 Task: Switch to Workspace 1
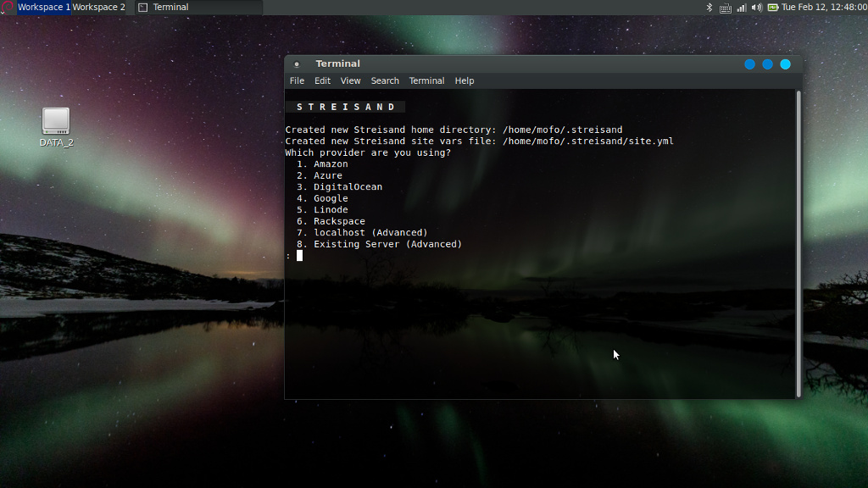44,7
